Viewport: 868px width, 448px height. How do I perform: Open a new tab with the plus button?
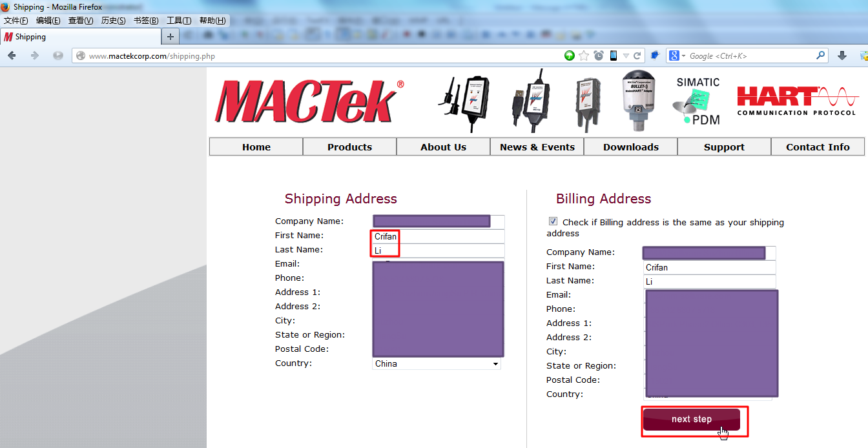(x=170, y=37)
